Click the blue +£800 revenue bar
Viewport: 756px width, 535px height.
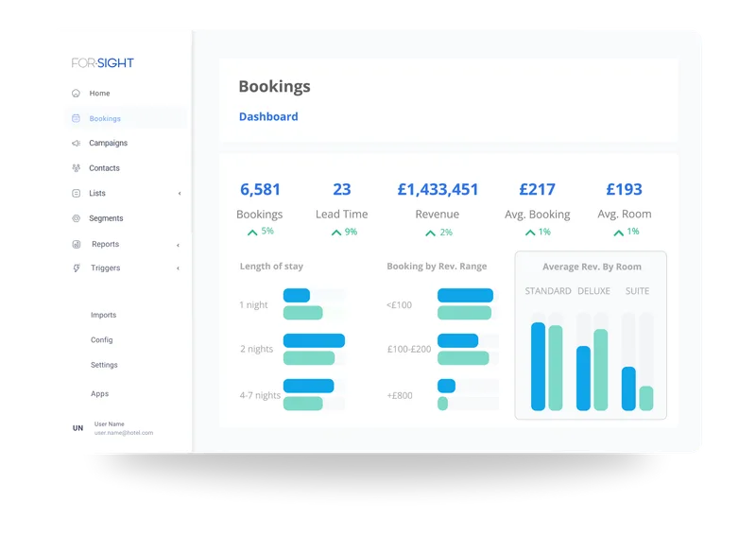(x=446, y=386)
